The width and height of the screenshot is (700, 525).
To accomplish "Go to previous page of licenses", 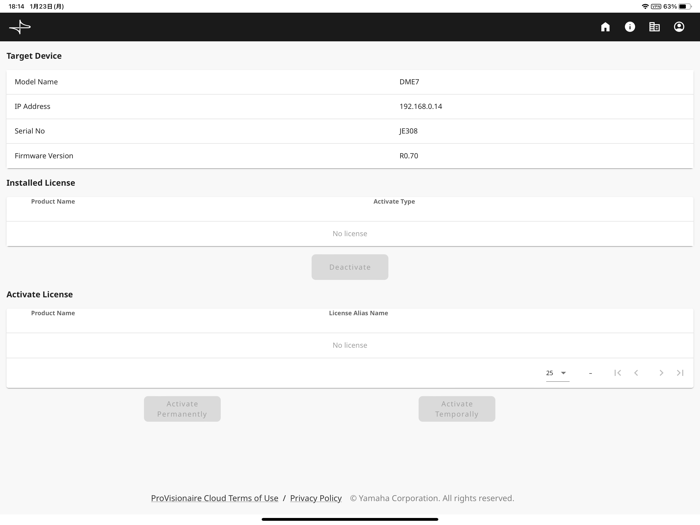I will pyautogui.click(x=636, y=373).
